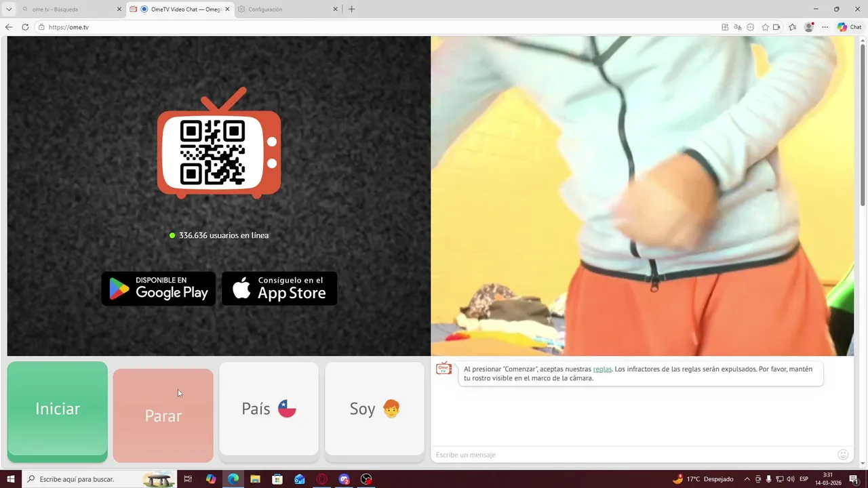Open Discord from the taskbar
Image resolution: width=868 pixels, height=488 pixels.
click(x=344, y=479)
